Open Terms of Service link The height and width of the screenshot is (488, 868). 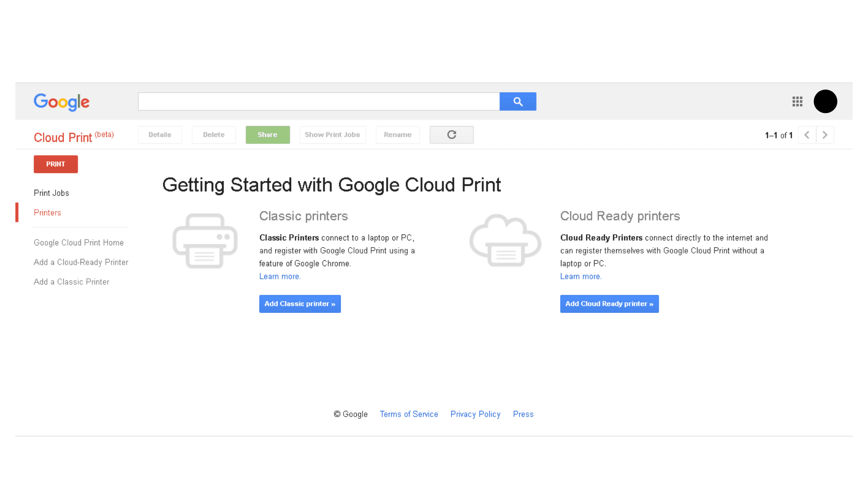tap(409, 414)
